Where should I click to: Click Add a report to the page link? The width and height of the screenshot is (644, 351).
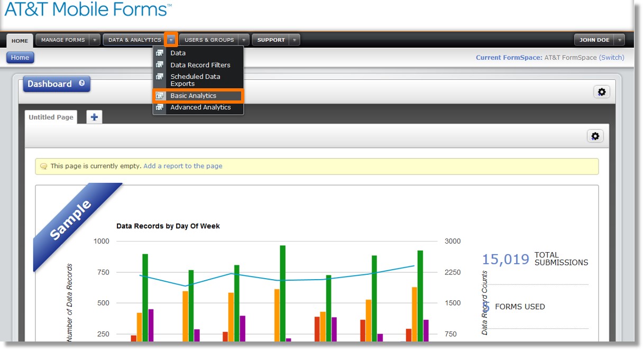[x=183, y=166]
